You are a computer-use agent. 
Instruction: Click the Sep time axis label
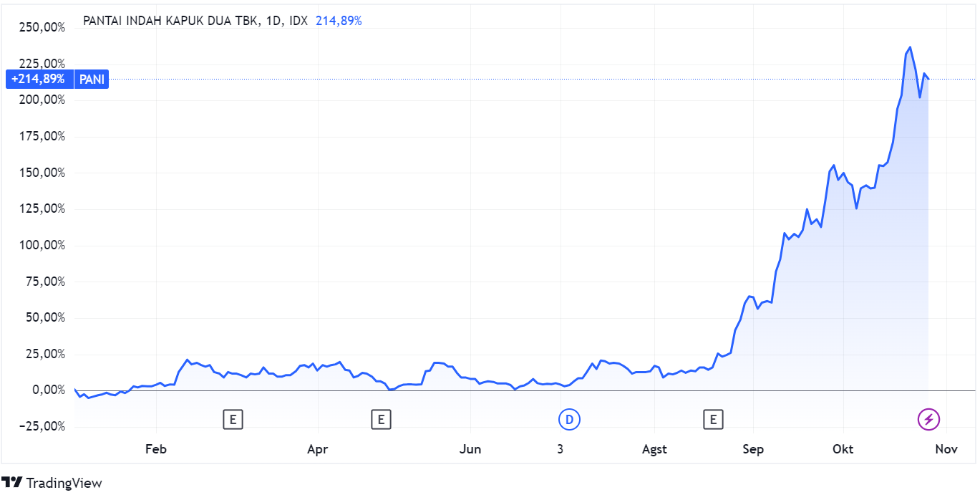pos(753,449)
